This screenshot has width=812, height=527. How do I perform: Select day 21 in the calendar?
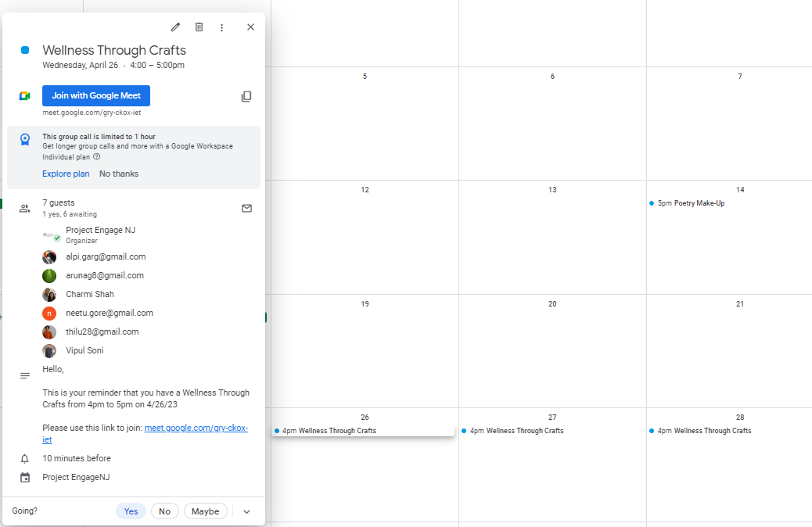tap(740, 304)
